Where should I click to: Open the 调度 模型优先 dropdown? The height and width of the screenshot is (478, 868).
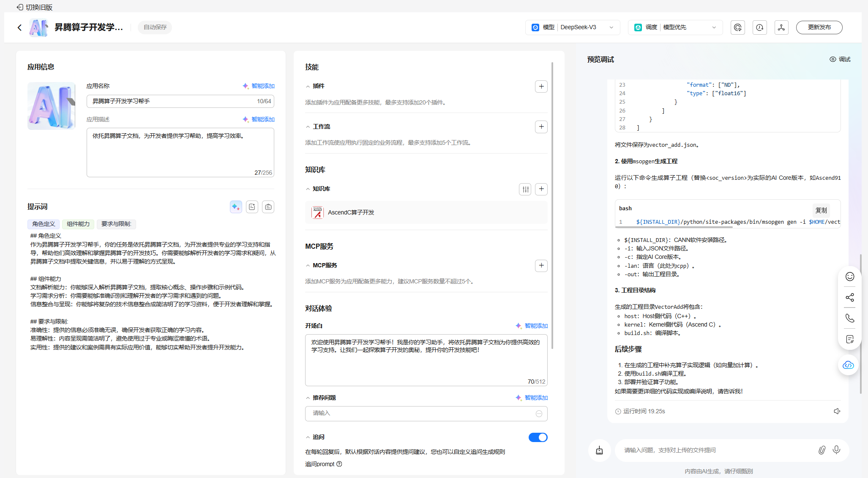[x=675, y=27]
